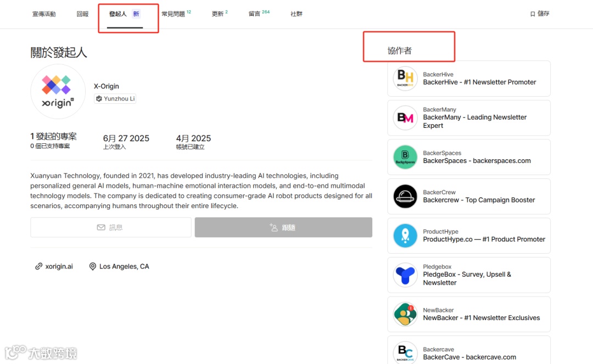Click the link chain icon beside xorigin.ai
This screenshot has width=593, height=364.
click(x=38, y=266)
